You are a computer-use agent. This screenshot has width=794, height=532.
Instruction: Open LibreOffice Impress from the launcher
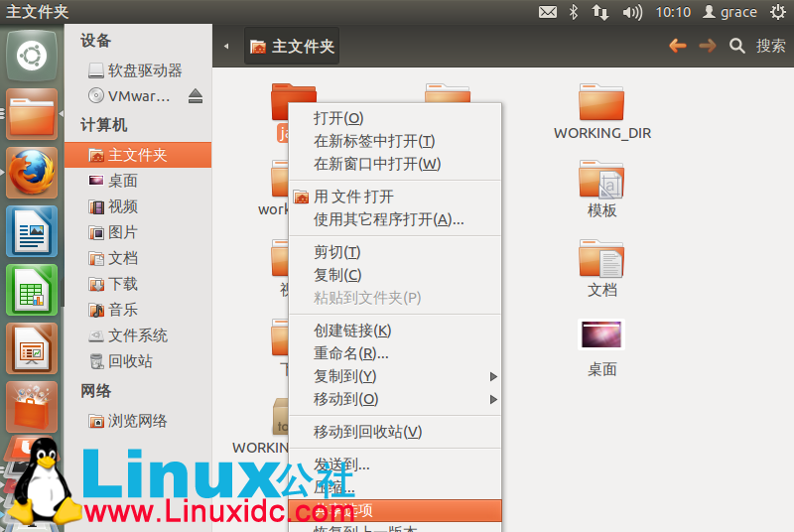click(x=31, y=348)
